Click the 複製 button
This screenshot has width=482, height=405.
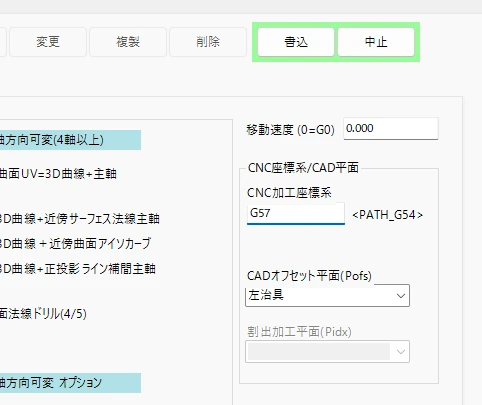pyautogui.click(x=128, y=42)
